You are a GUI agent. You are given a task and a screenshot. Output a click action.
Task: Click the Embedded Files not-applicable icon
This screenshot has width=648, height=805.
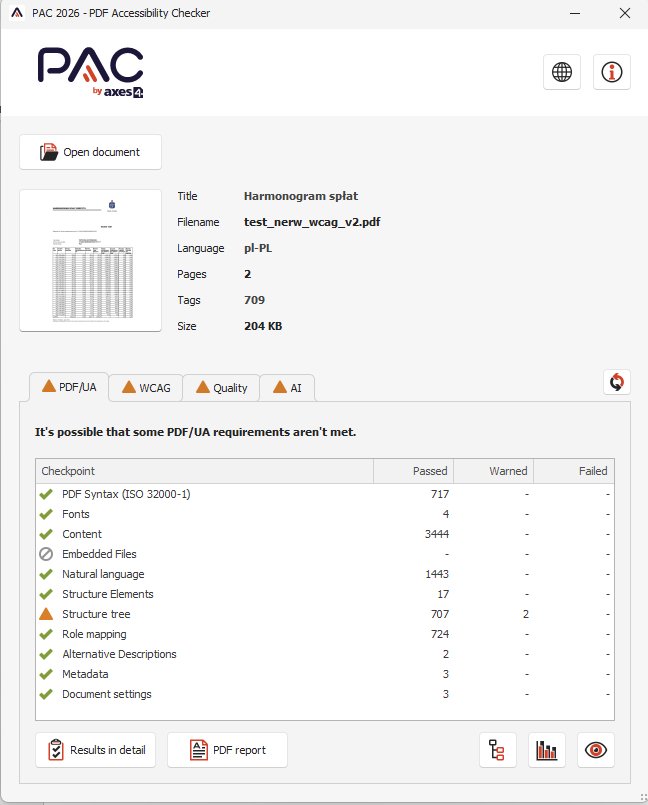46,554
